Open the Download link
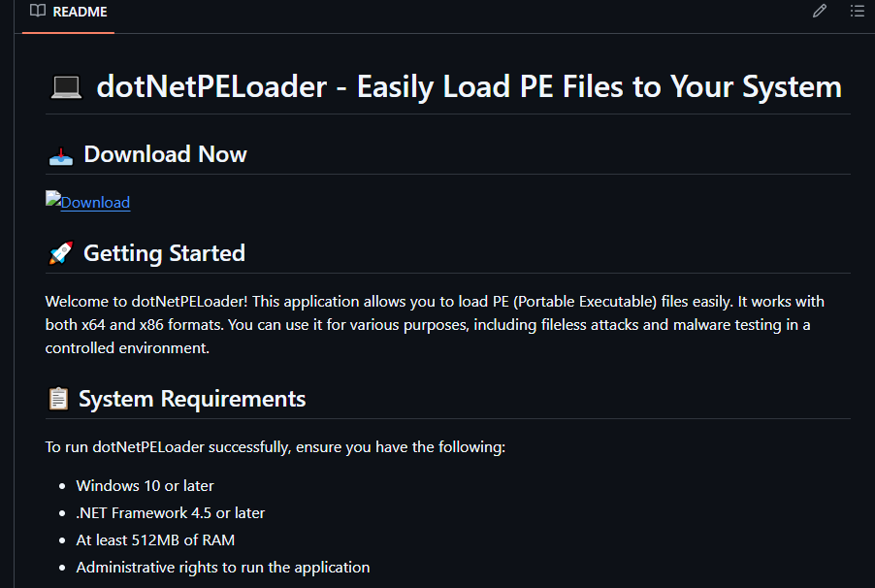Viewport: 875px width, 588px height. [x=95, y=202]
